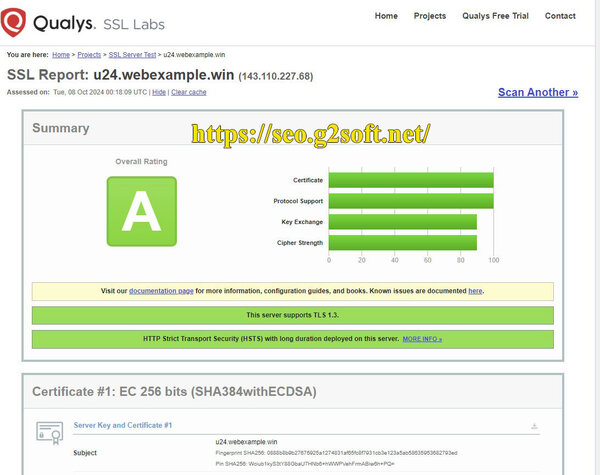Open the Qualys Free Trial menu item
Viewport: 600px width, 475px height.
point(495,16)
